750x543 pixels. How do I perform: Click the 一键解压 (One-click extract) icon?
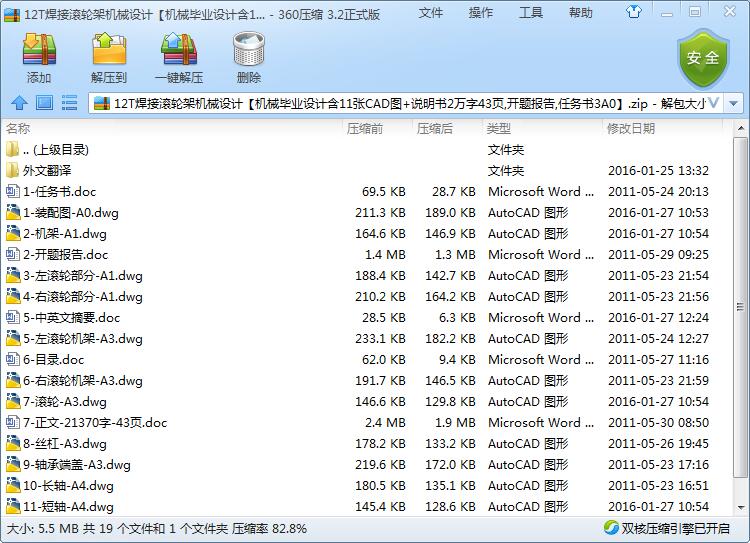[179, 49]
